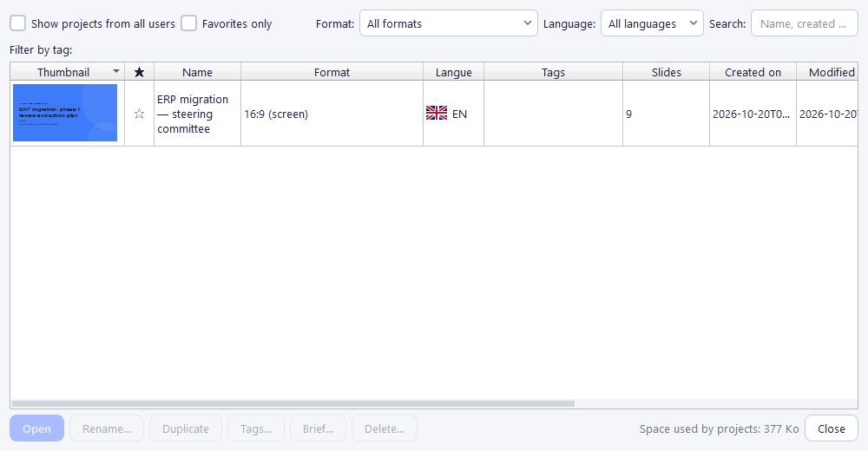Enable Show projects from all users
This screenshot has height=451, width=868.
coord(18,23)
